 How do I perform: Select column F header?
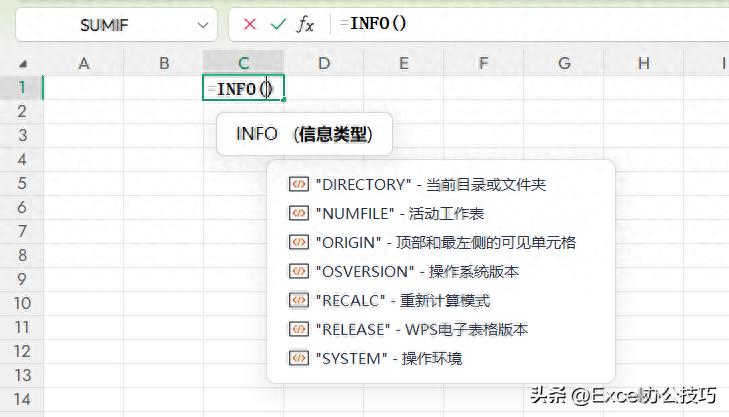[484, 63]
